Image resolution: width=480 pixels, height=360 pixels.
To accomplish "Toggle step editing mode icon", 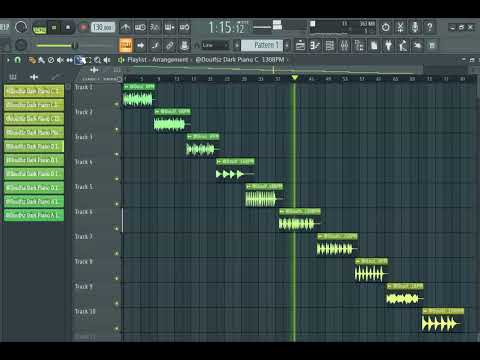I will pyautogui.click(x=155, y=45).
